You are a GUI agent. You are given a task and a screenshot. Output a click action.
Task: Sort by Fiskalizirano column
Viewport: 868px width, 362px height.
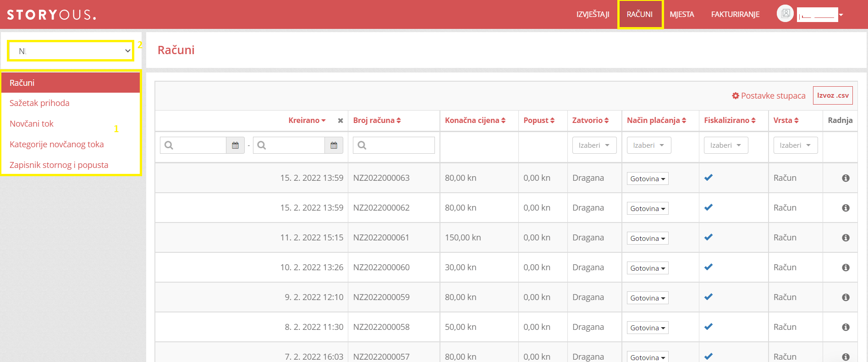point(730,120)
